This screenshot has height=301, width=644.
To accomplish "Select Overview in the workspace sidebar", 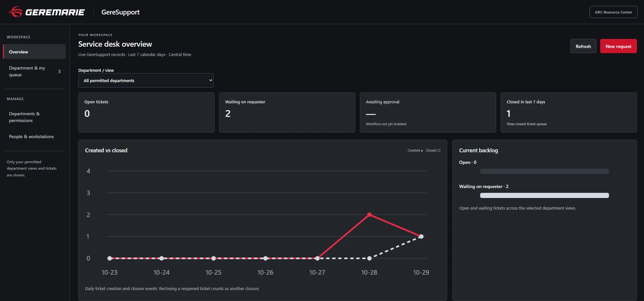I will click(x=34, y=52).
